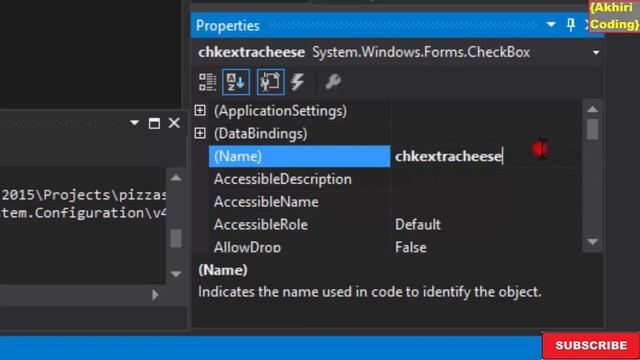Click output panel vertical scrollbar thumb
Screen dimensions: 640x360
[176, 238]
